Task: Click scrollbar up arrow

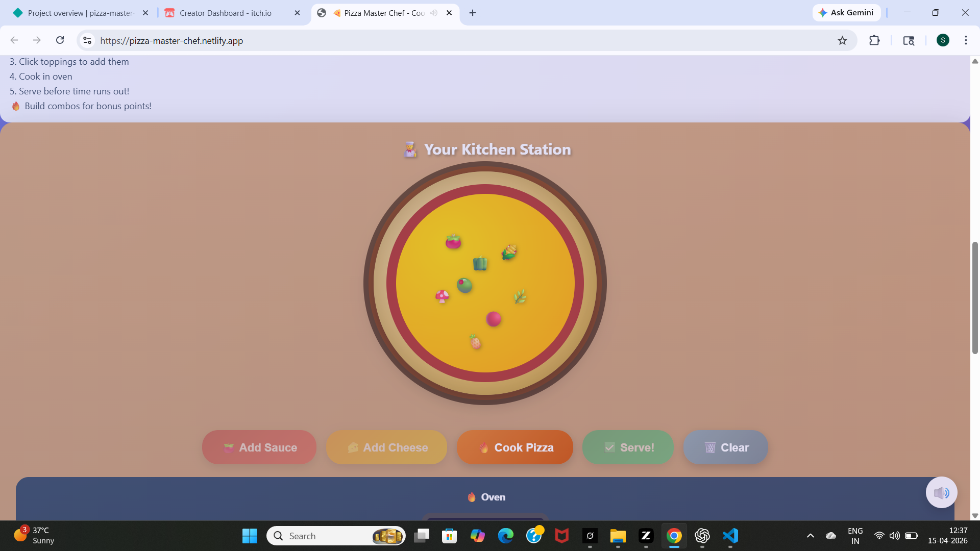Action: [975, 61]
